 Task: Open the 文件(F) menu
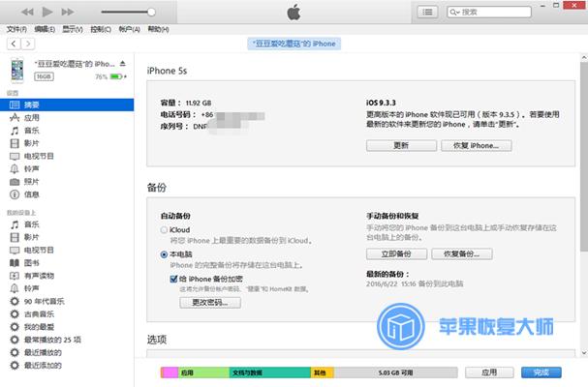(x=16, y=29)
